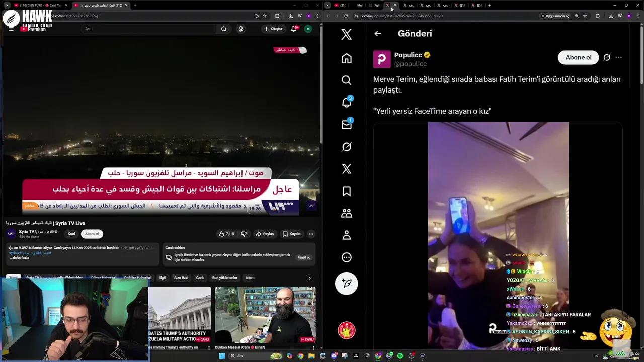Click Uygulamada aç button in address bar
Screen dimensions: 644x362
click(555, 16)
